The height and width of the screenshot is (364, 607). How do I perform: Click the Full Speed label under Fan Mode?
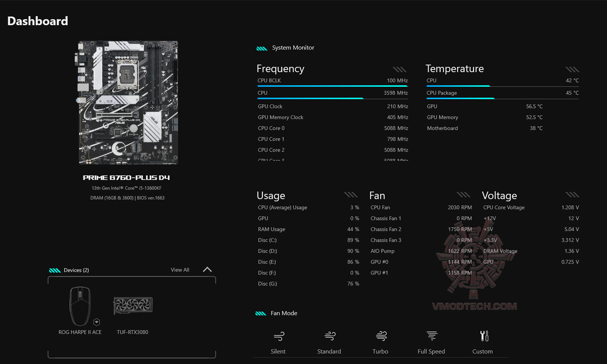click(431, 351)
